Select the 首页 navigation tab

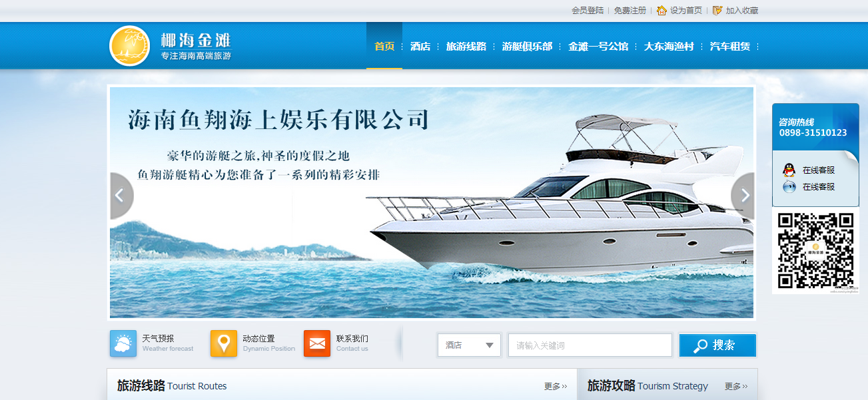384,46
